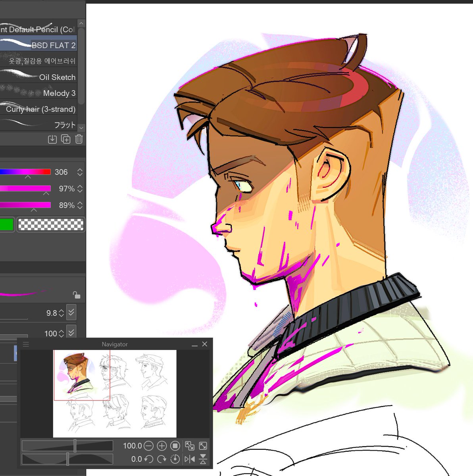The height and width of the screenshot is (476, 473).
Task: Flip canvas vertically in Navigator
Action: (203, 459)
